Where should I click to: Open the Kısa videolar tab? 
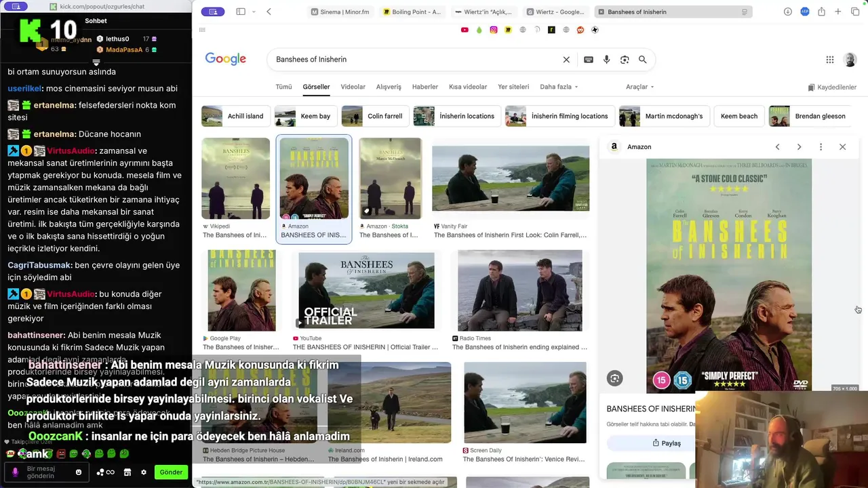(x=468, y=87)
